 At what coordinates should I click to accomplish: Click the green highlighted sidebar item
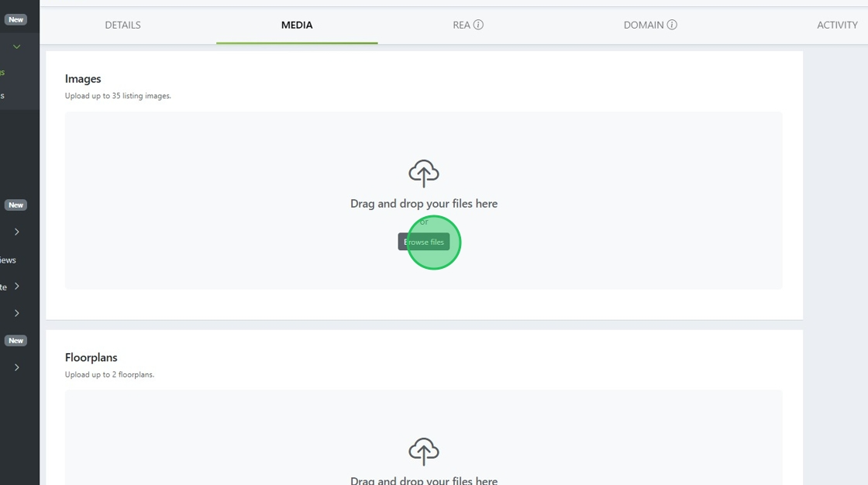coord(3,72)
